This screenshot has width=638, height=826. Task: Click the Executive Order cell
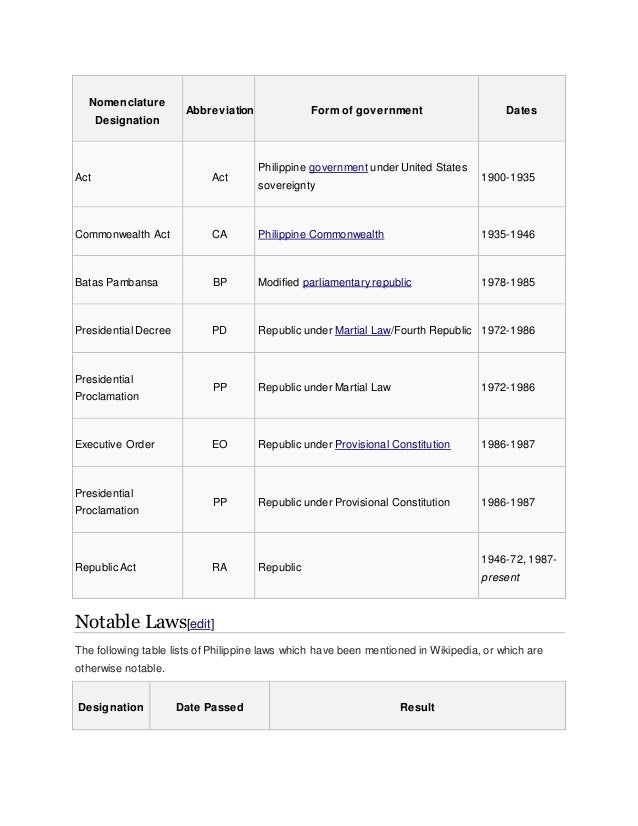(127, 442)
